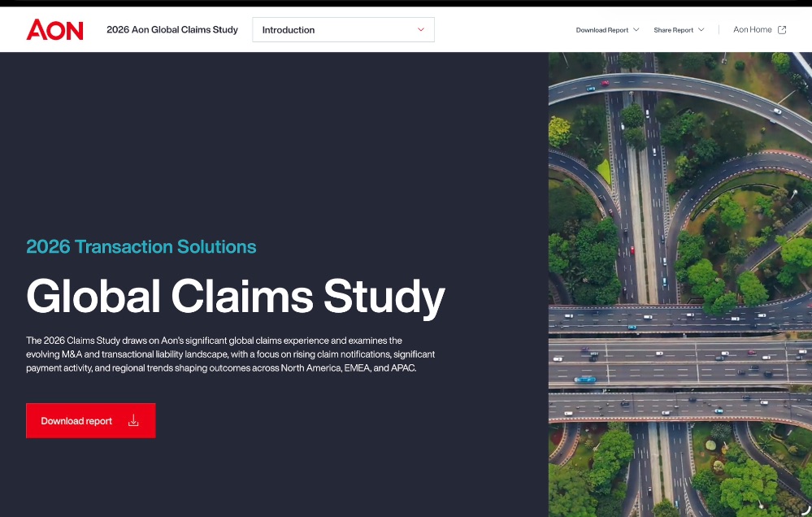812x517 pixels.
Task: Click the red chevron in Introduction dropdown
Action: click(421, 29)
